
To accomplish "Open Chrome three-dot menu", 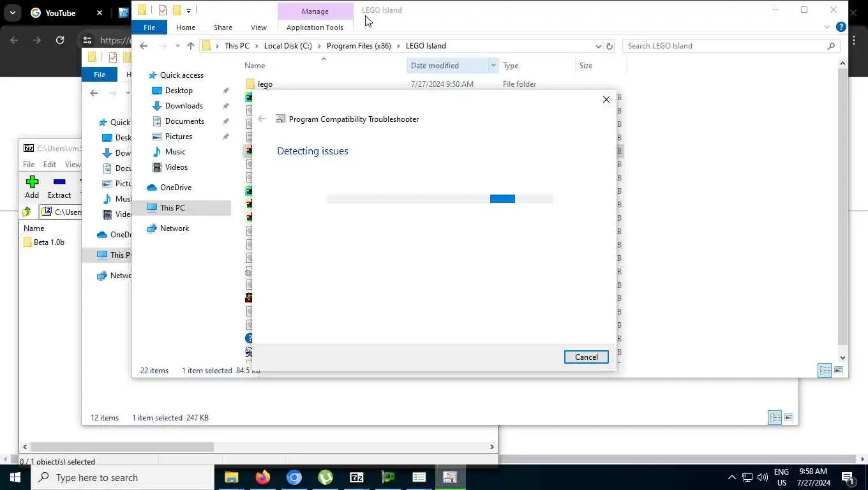I will click(855, 40).
